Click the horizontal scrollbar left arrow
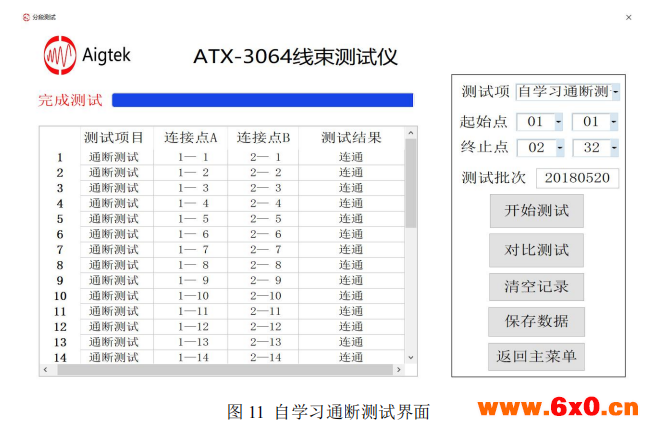Image resolution: width=651 pixels, height=430 pixels. click(45, 369)
